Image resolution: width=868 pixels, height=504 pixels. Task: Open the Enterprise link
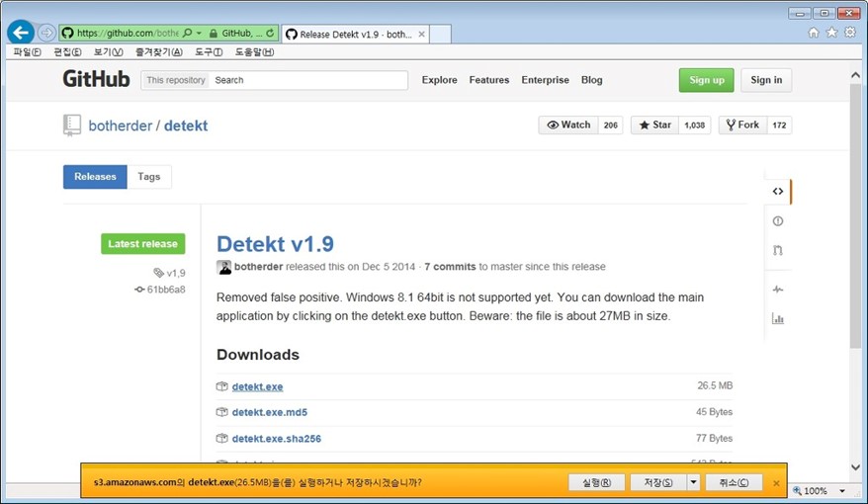(545, 80)
